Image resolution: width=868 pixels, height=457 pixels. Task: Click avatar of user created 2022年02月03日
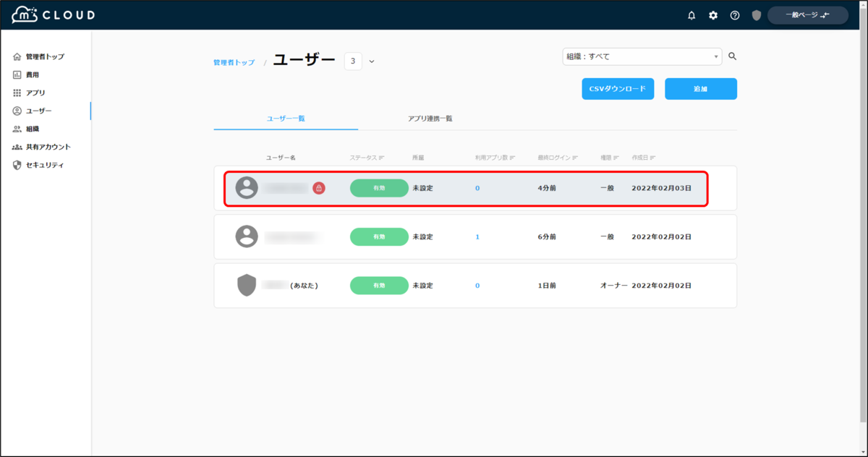click(247, 188)
